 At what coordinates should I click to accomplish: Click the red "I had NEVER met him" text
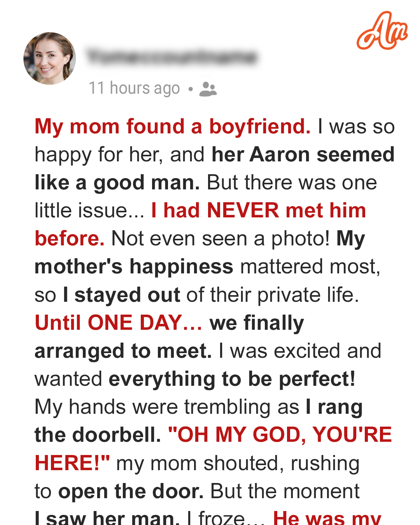click(x=259, y=211)
